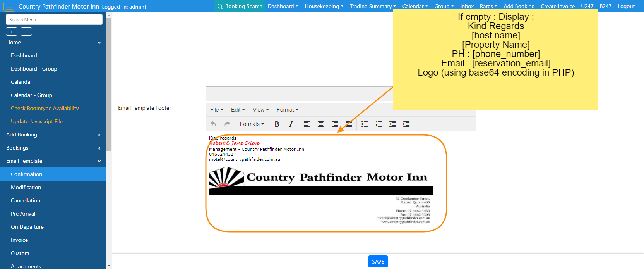Align text left in editor

click(x=307, y=124)
